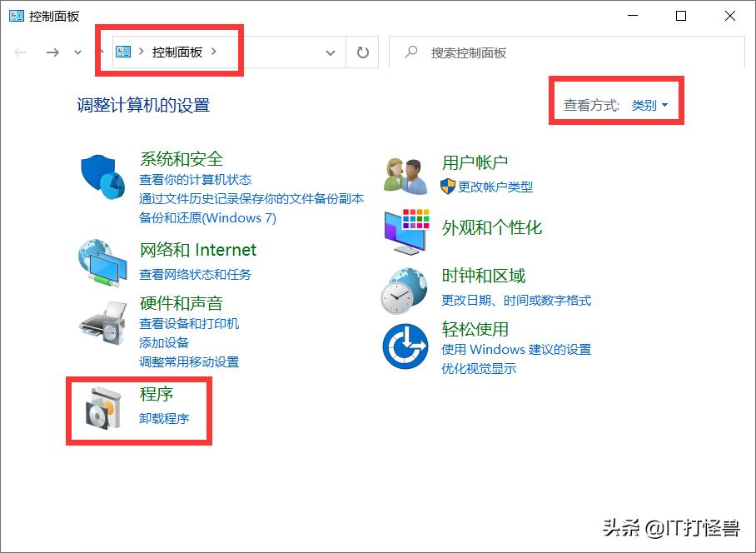Click the back navigation arrow
756x553 pixels.
click(20, 51)
